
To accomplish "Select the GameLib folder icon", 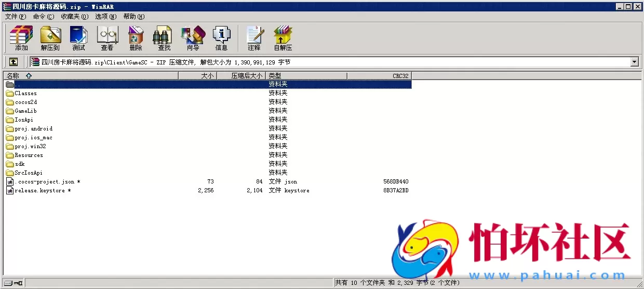I will pyautogui.click(x=10, y=111).
